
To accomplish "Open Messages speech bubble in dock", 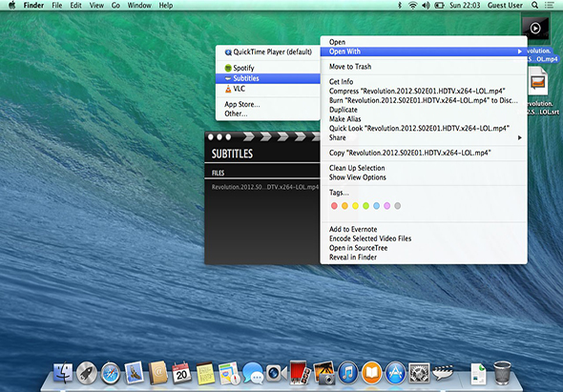I will click(x=253, y=373).
